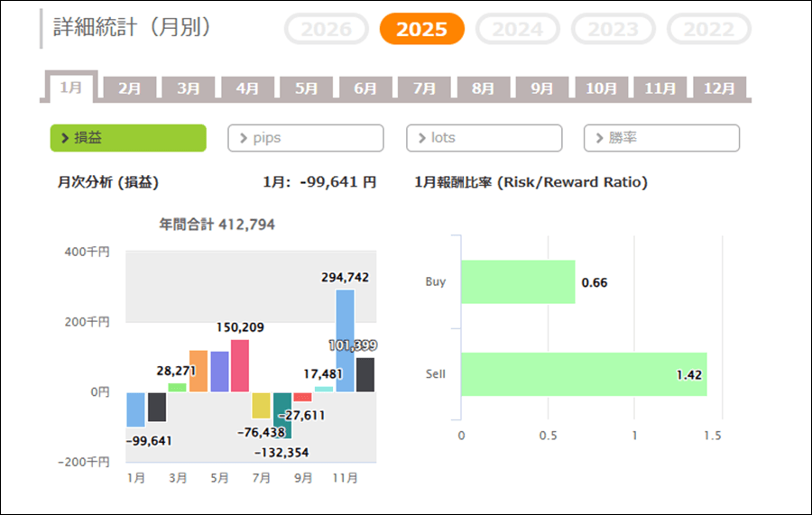Screen dimensions: 812x515
Task: Click the Buy 0.66 ratio bar
Action: [518, 282]
